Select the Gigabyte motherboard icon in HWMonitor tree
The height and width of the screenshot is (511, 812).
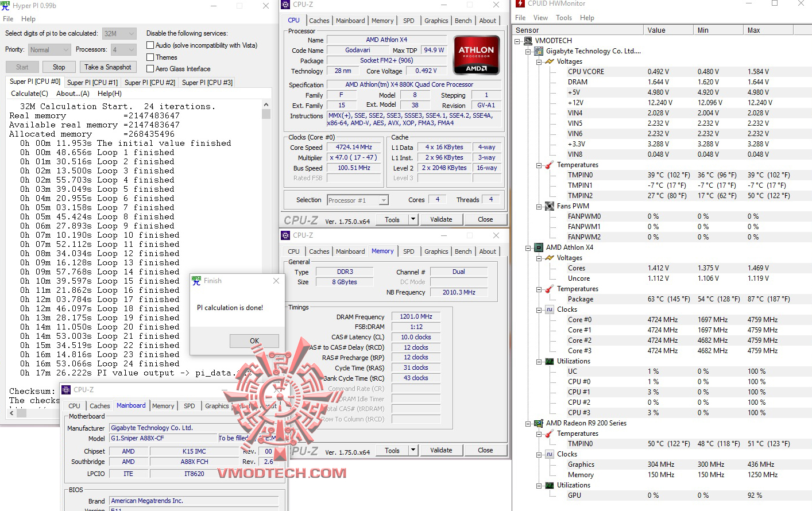click(x=539, y=51)
